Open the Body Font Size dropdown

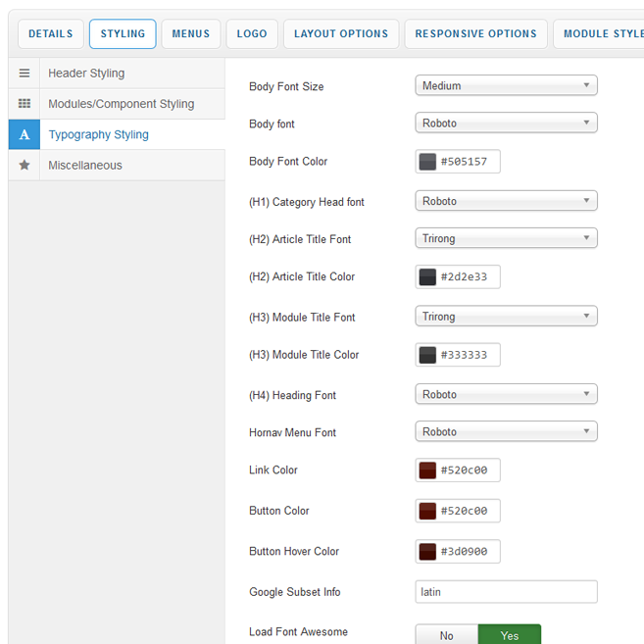[506, 86]
